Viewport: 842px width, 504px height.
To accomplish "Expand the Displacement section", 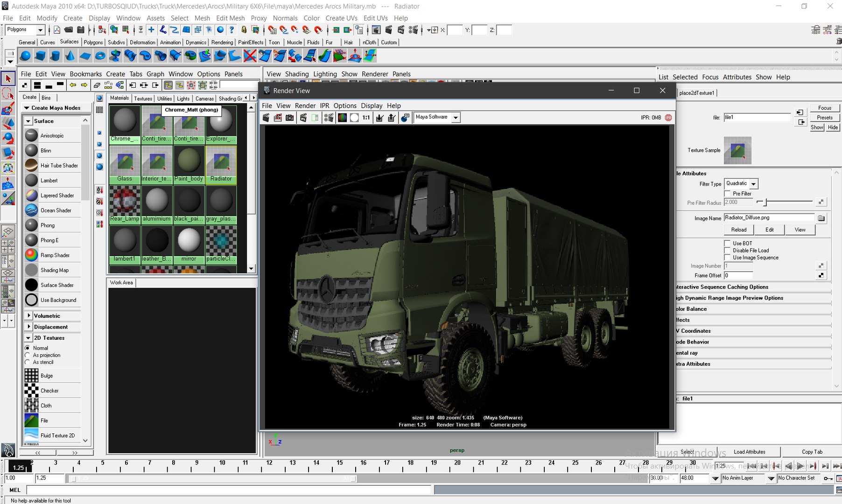I will point(28,327).
